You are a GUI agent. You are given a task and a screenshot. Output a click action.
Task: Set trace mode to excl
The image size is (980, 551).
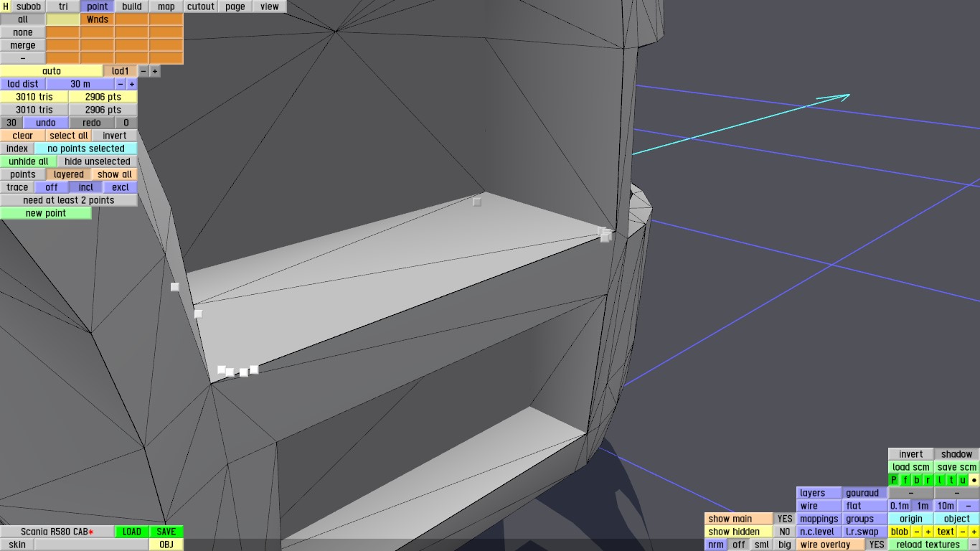(121, 187)
